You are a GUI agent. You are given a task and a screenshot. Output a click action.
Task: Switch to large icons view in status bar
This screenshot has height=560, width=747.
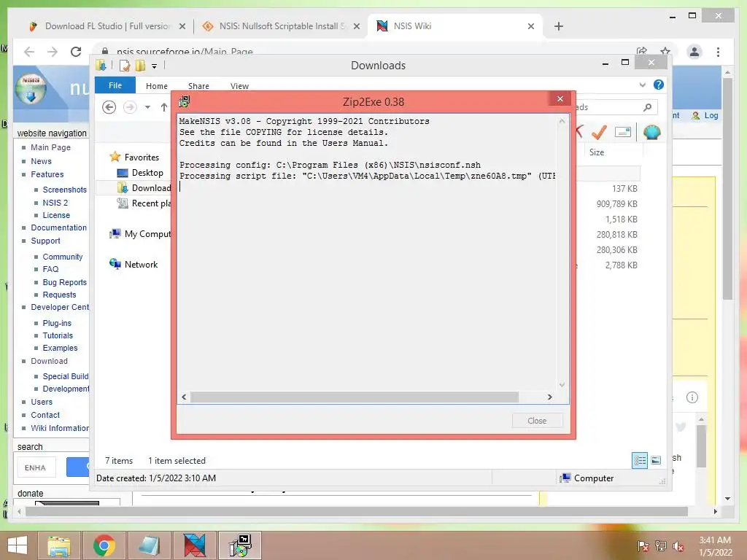(x=656, y=461)
